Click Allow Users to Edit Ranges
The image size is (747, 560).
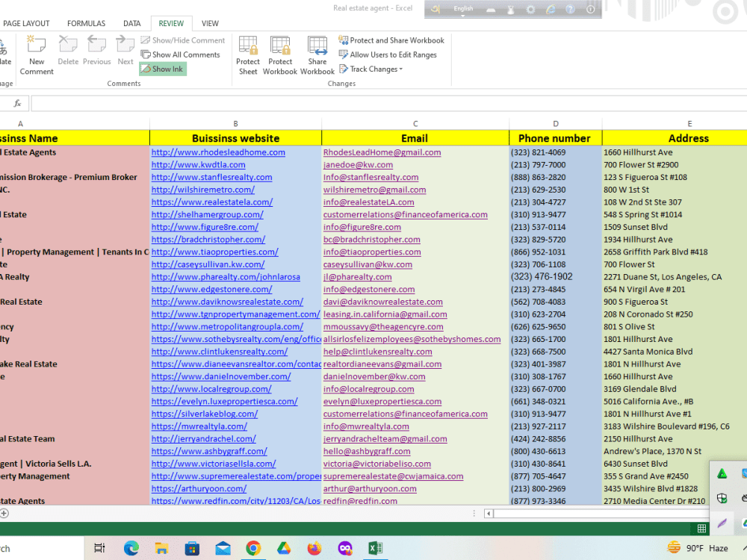(x=387, y=55)
